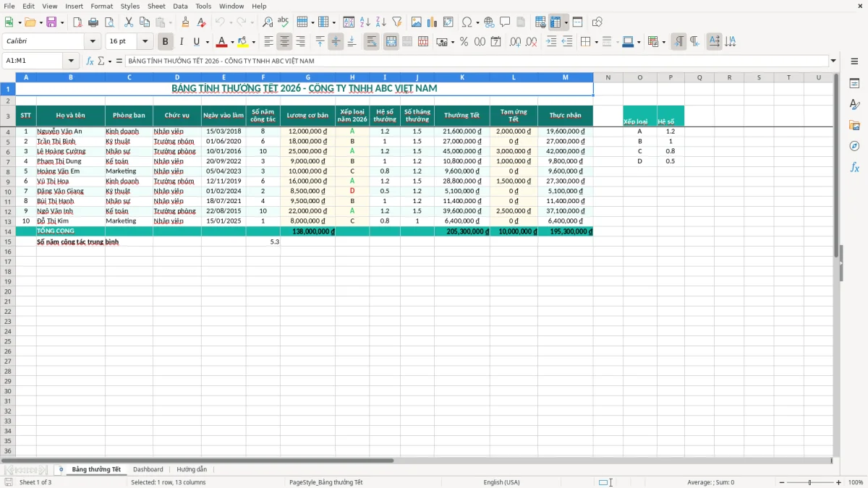Open the Draw Functions shapes icon
868x488 pixels.
597,22
